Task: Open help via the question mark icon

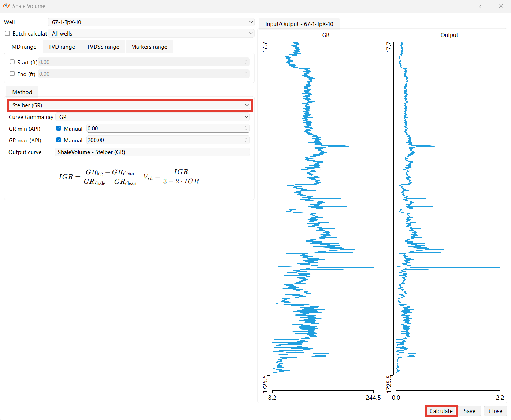Action: (x=480, y=6)
